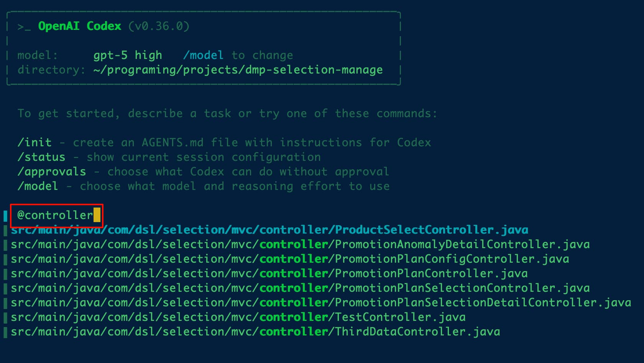The image size is (644, 363).
Task: Click the /init command
Action: (x=34, y=142)
